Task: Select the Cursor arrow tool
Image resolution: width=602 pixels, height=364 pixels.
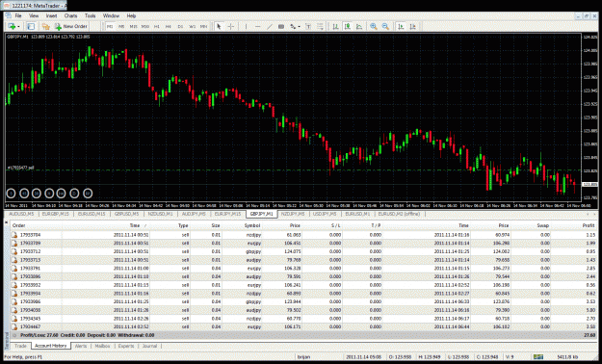Action: pyautogui.click(x=219, y=27)
